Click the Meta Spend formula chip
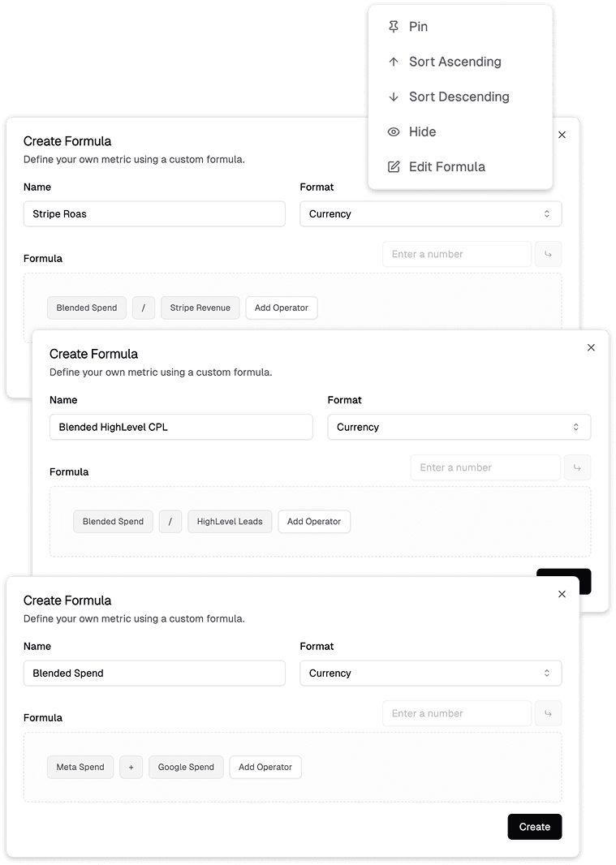Screen dimensions: 616x865 [x=80, y=767]
